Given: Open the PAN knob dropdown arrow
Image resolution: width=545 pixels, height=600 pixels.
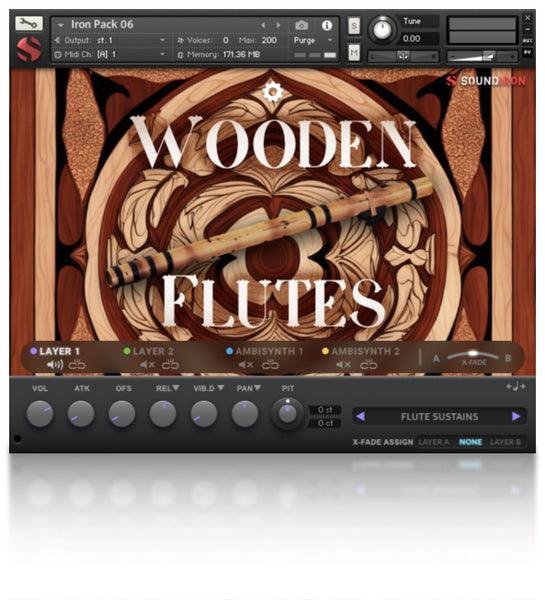Looking at the screenshot, I should coord(258,388).
